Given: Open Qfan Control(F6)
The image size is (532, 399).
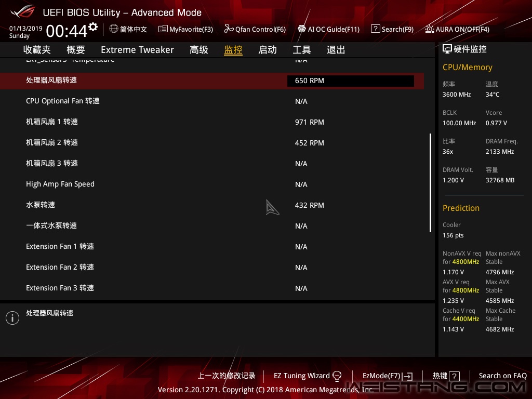Looking at the screenshot, I should 261,30.
